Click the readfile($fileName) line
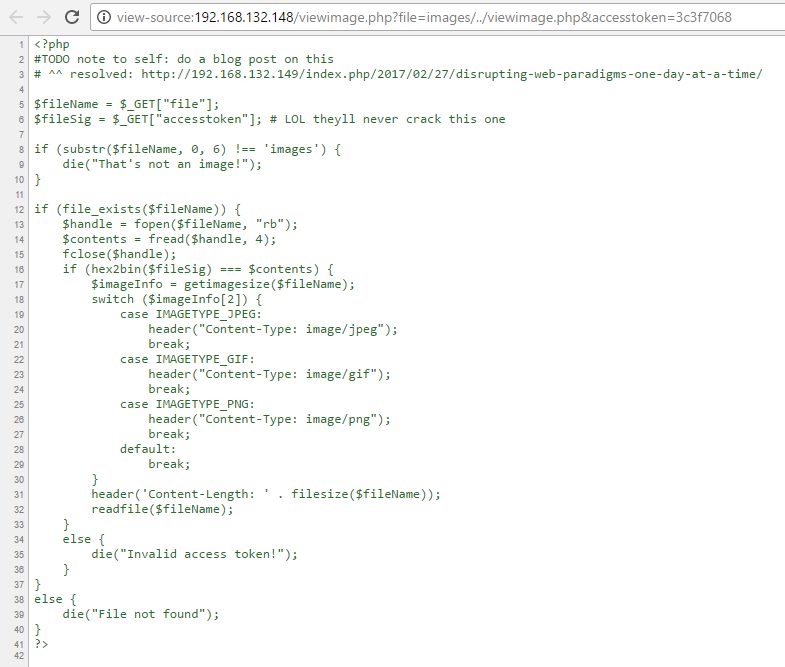This screenshot has width=785, height=667. (162, 509)
